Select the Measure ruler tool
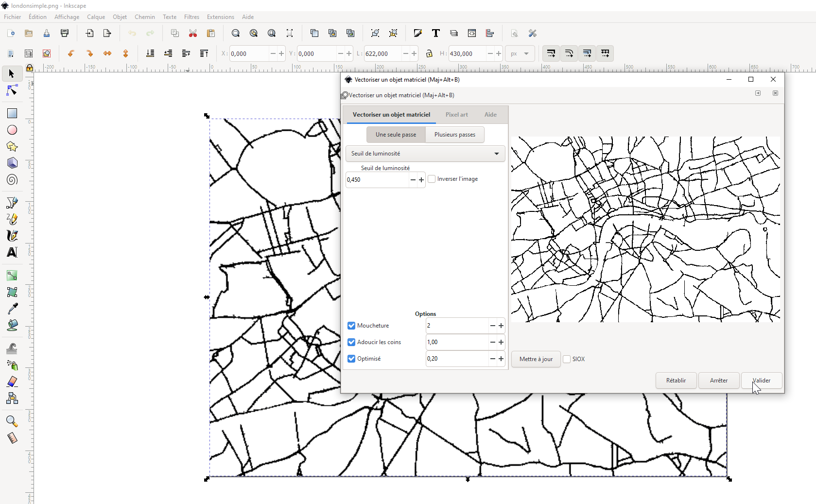This screenshot has height=504, width=816. (12, 438)
